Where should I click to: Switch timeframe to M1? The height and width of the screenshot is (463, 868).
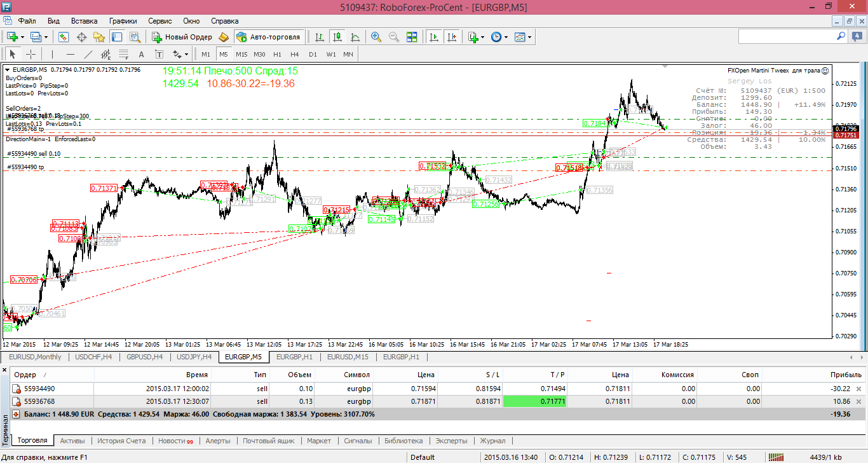(x=206, y=54)
